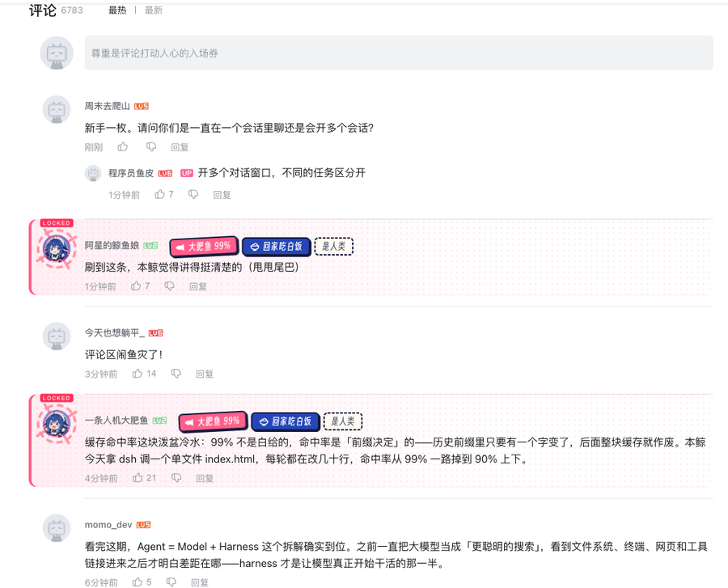Sort comments by 最热
The height and width of the screenshot is (588, 728).
[x=117, y=11]
